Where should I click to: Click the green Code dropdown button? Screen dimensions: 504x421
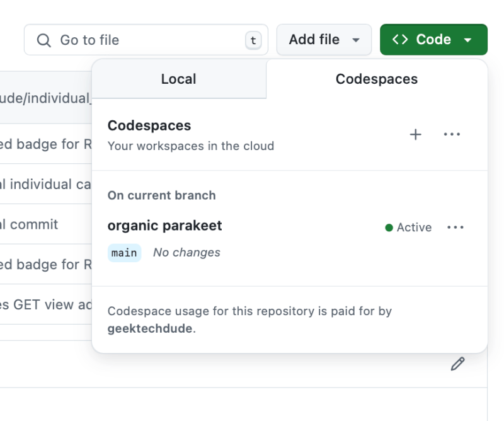(x=433, y=40)
